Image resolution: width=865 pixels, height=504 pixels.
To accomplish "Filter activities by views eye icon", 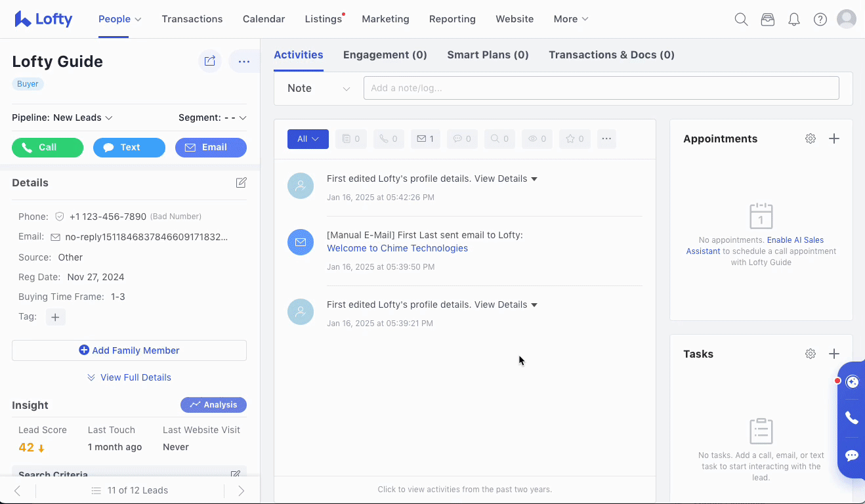I will (x=537, y=139).
